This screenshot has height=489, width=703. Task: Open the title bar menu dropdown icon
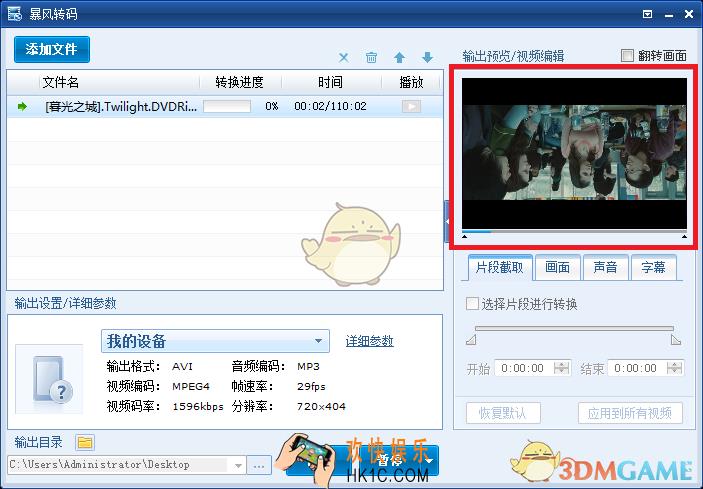[x=647, y=14]
